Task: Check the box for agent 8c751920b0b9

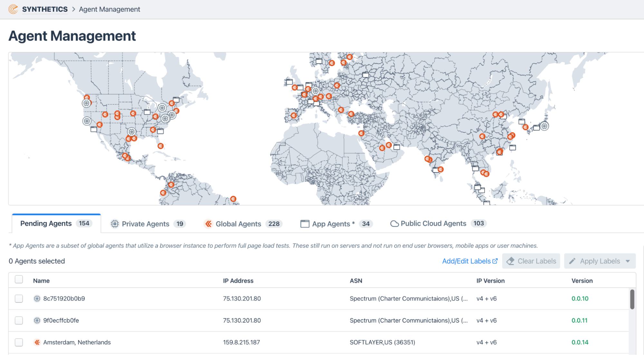Action: point(19,299)
